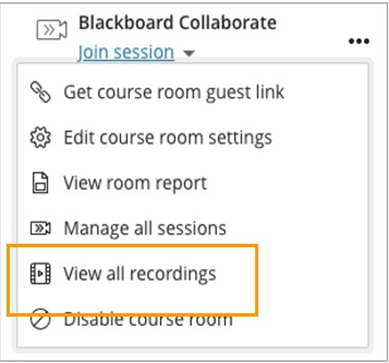Click the film strip recordings icon
The width and height of the screenshot is (389, 363).
[x=40, y=274]
